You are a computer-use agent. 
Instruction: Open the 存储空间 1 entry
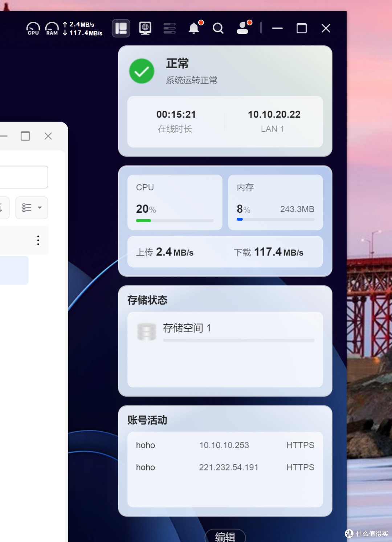[x=225, y=350]
